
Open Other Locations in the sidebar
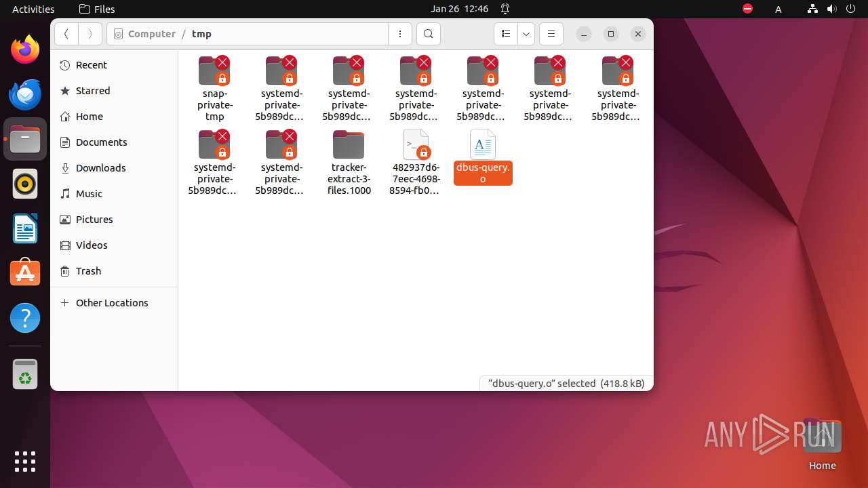coord(114,303)
